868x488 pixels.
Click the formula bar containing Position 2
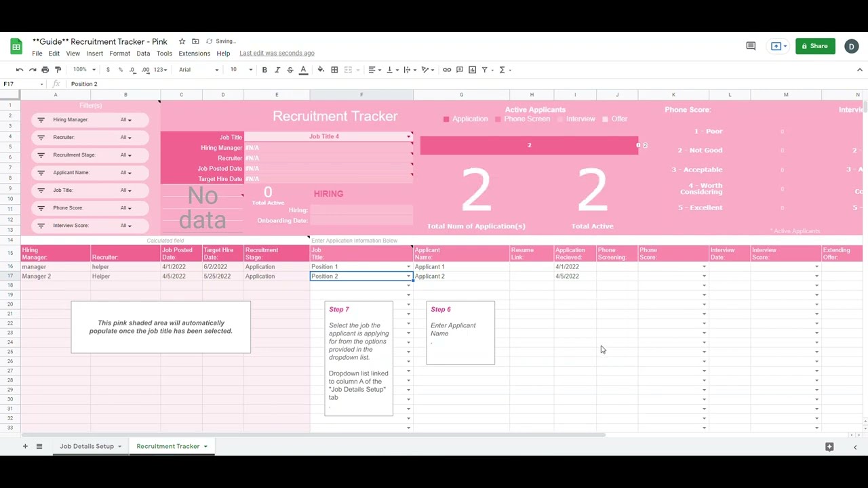[x=465, y=84]
